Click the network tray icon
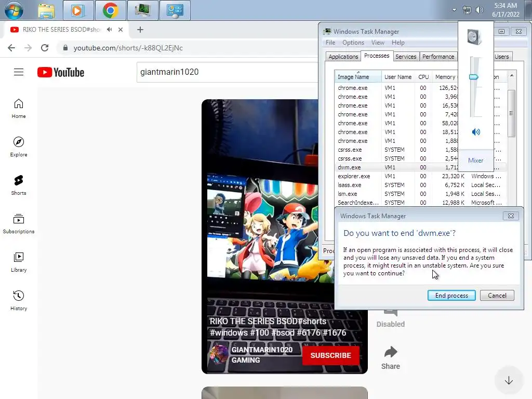Screen dimensions: 532x399 (467, 10)
